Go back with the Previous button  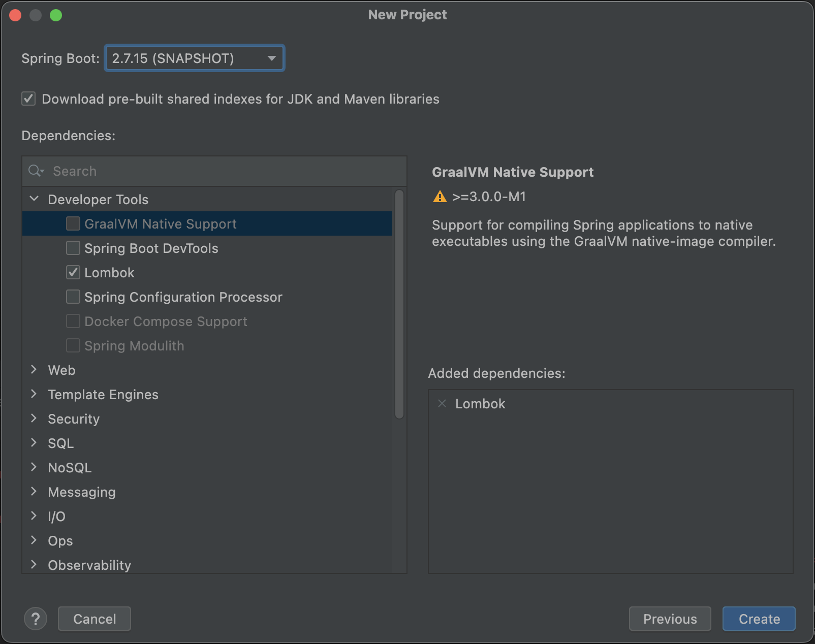(670, 619)
